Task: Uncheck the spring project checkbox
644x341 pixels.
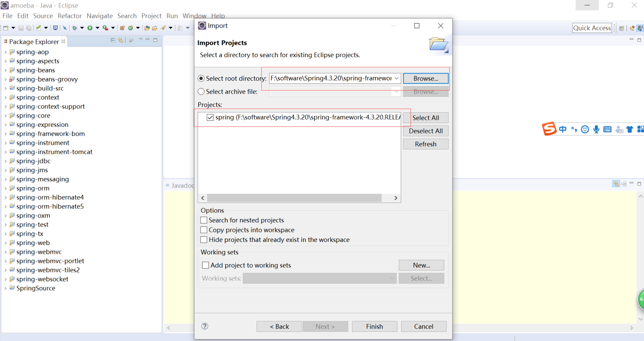Action: tap(210, 117)
